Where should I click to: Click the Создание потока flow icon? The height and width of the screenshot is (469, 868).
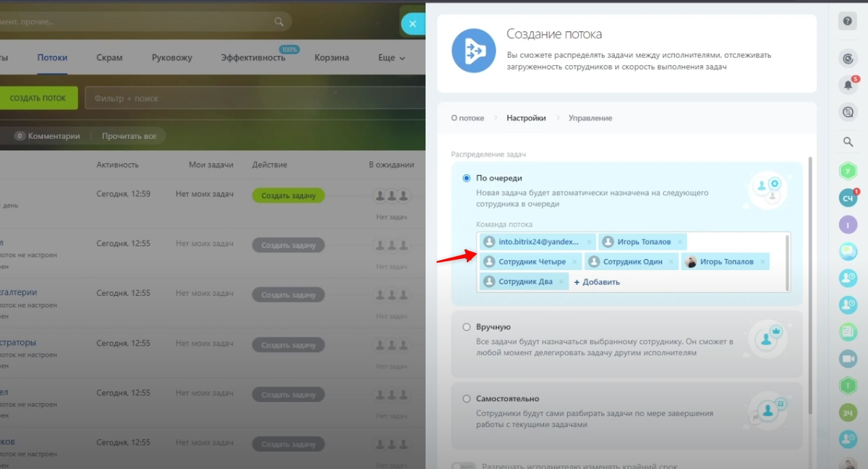(474, 51)
